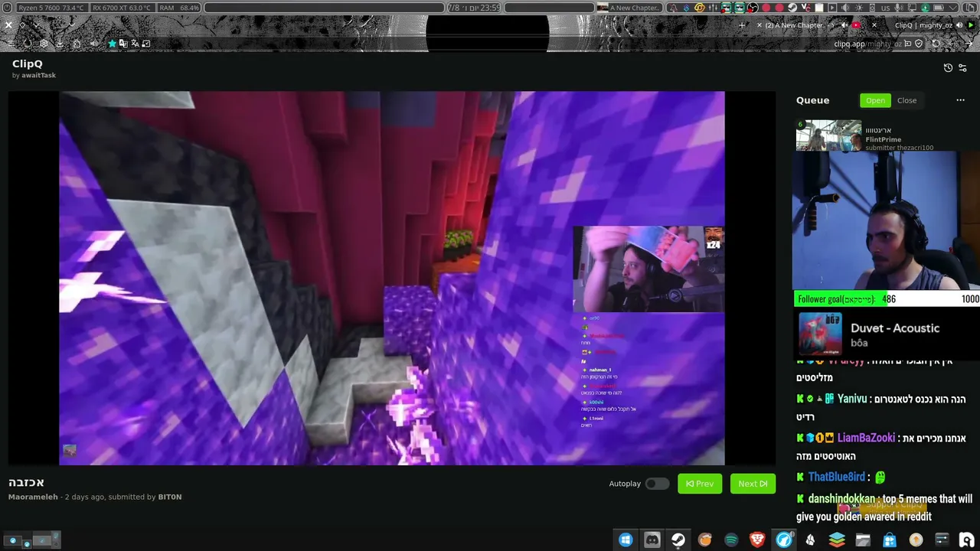Image resolution: width=980 pixels, height=551 pixels.
Task: Click the Minecraft clip video player
Action: [392, 278]
